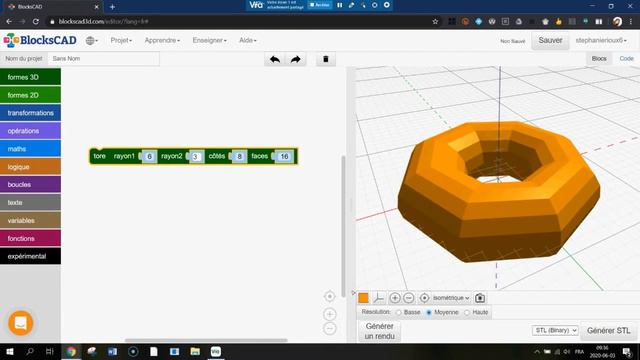
Task: Open the logique category
Action: pyautogui.click(x=31, y=167)
